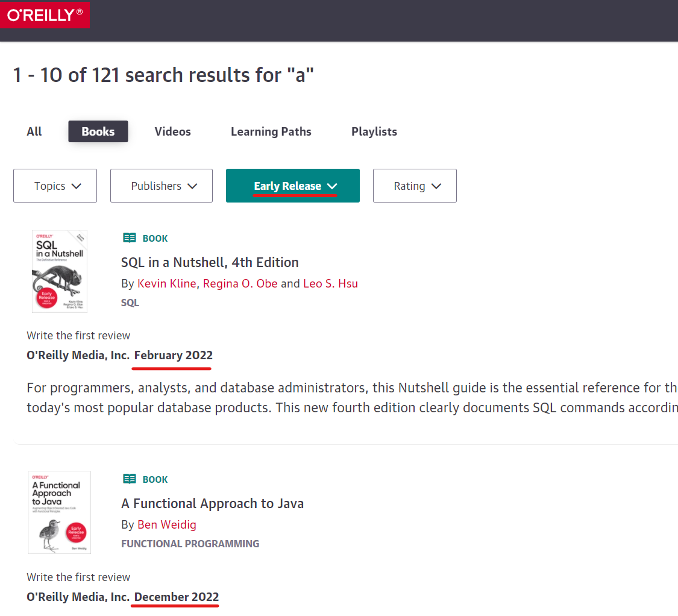
Task: Open the Learning Paths tab
Action: (x=271, y=131)
